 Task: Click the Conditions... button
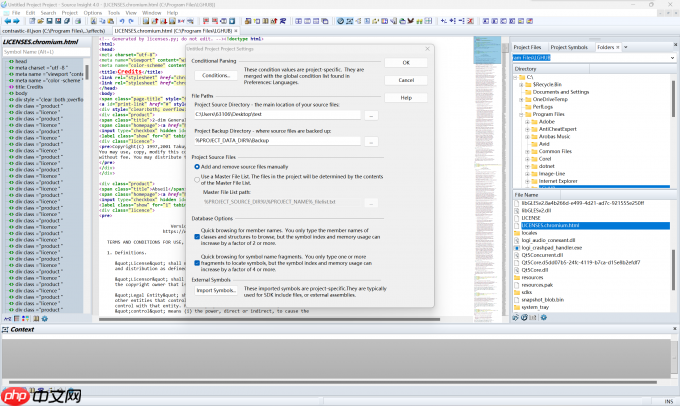click(216, 75)
